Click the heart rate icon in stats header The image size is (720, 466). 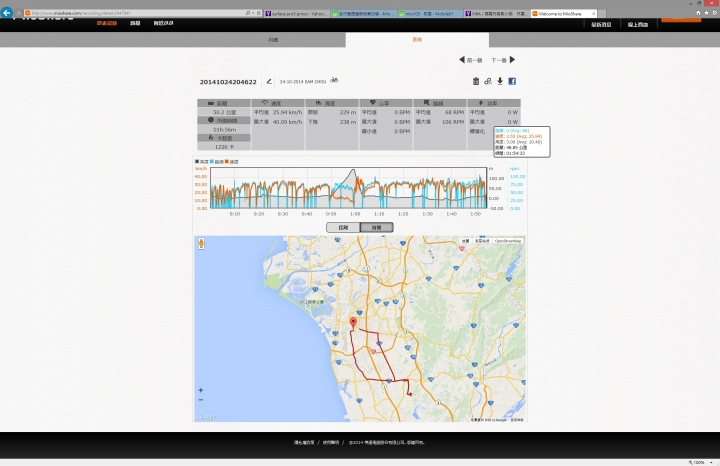[x=372, y=103]
